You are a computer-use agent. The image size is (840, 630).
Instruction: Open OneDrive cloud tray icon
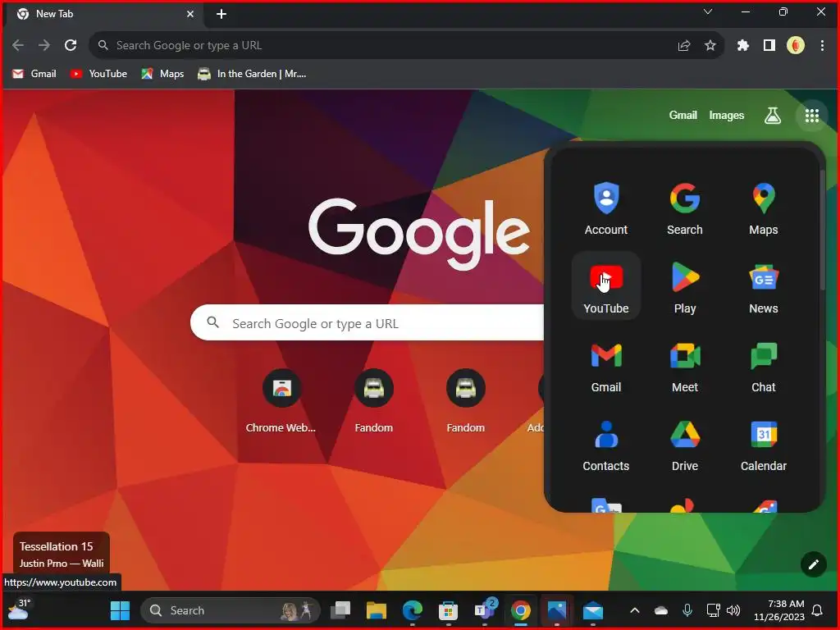tap(661, 610)
